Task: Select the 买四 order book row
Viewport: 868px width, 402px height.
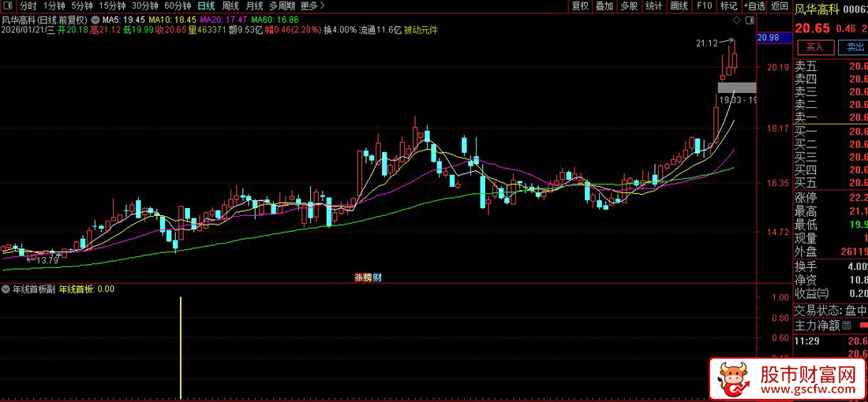Action: 831,169
